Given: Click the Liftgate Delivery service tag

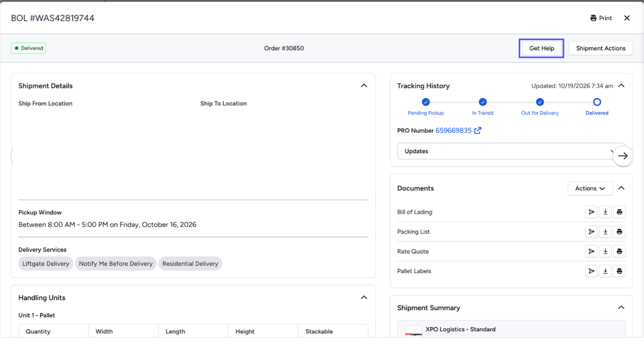Looking at the screenshot, I should coord(46,264).
